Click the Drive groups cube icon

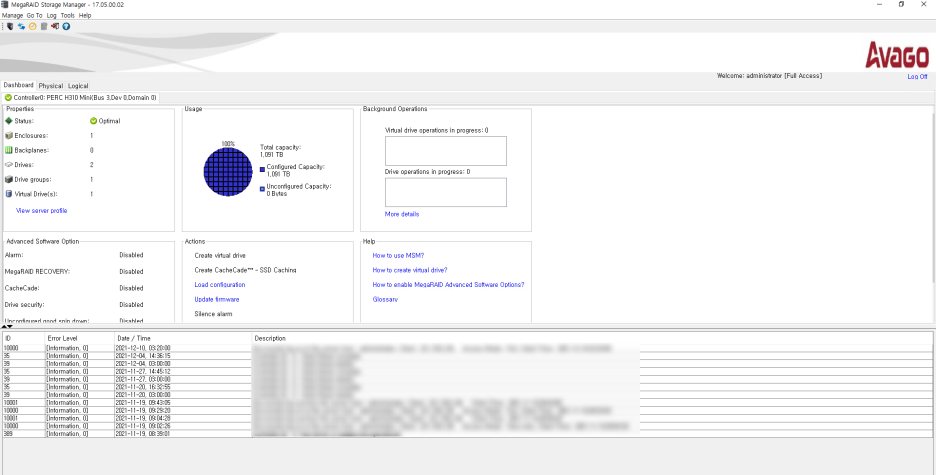coord(8,179)
